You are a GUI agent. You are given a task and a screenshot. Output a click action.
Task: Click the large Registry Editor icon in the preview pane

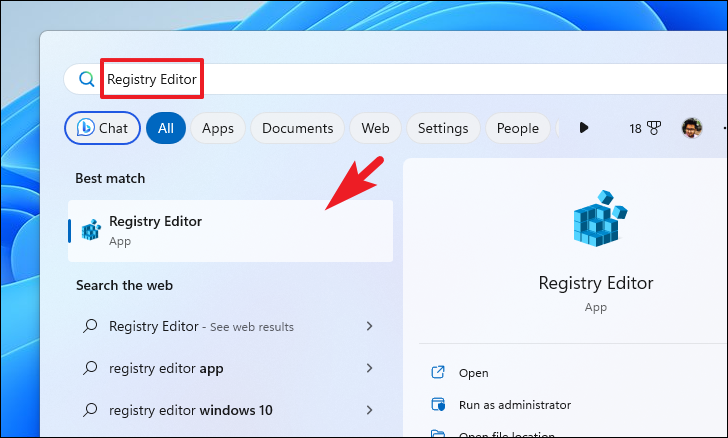pyautogui.click(x=599, y=218)
